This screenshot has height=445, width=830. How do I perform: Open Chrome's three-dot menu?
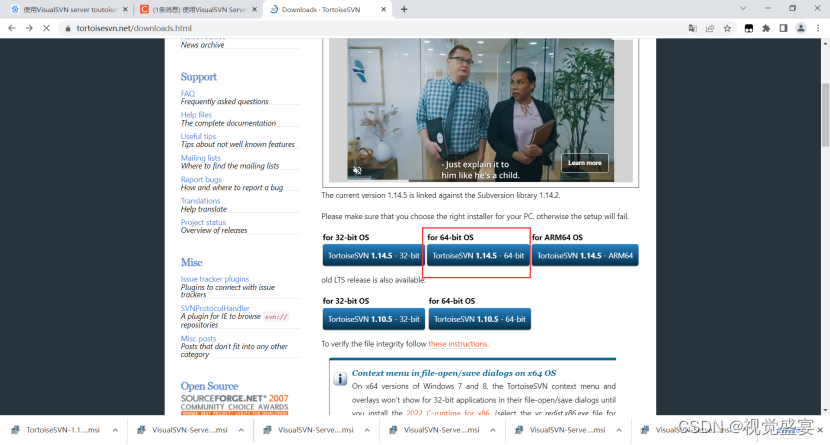click(x=818, y=28)
